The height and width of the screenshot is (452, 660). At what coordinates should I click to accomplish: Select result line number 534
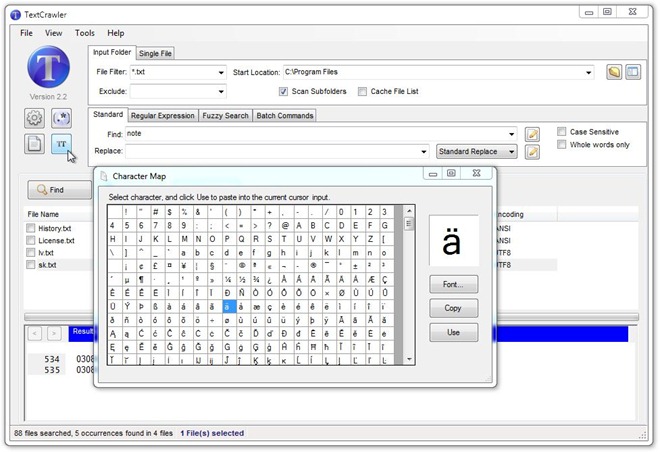pos(52,359)
